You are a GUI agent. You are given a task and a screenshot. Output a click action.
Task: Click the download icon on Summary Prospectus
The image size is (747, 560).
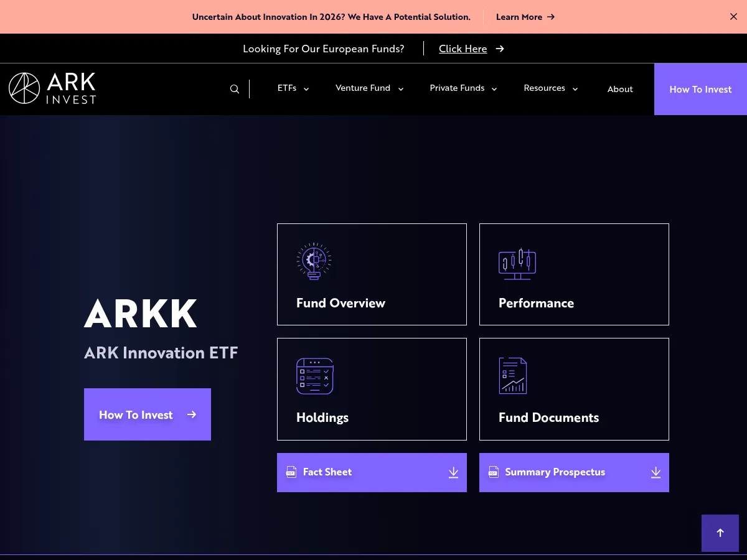coord(655,472)
